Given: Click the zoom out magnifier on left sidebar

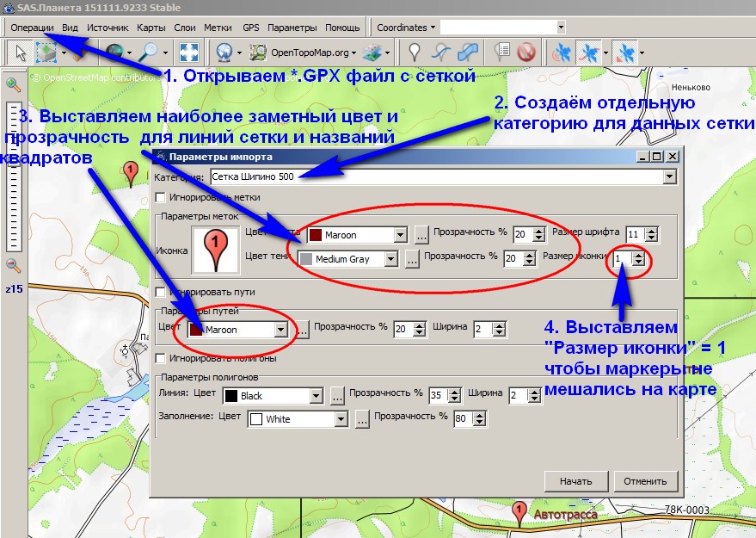Looking at the screenshot, I should click(13, 265).
